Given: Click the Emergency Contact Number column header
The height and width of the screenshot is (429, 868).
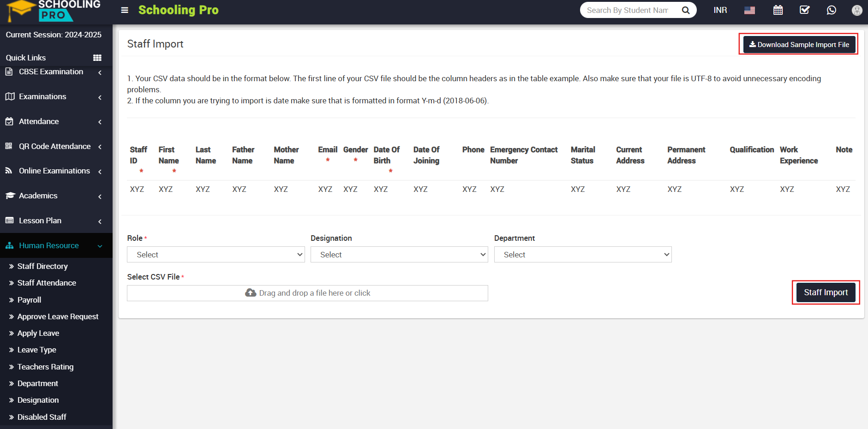Looking at the screenshot, I should click(524, 155).
